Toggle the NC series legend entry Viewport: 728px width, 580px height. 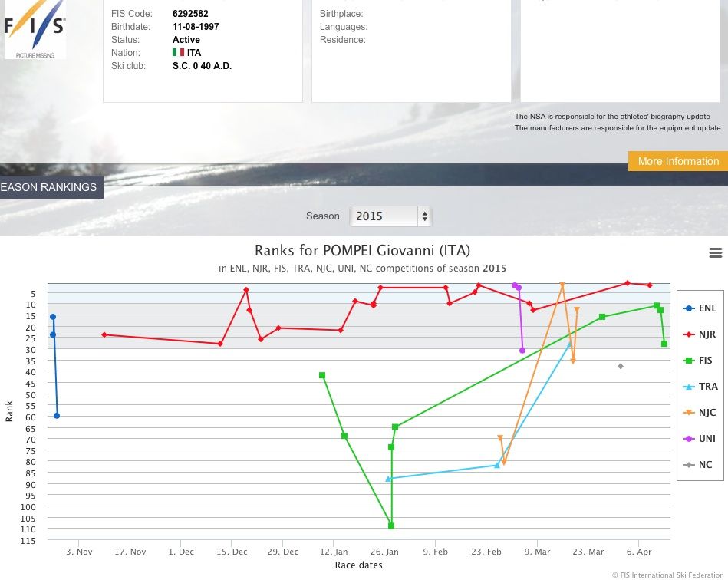click(698, 465)
